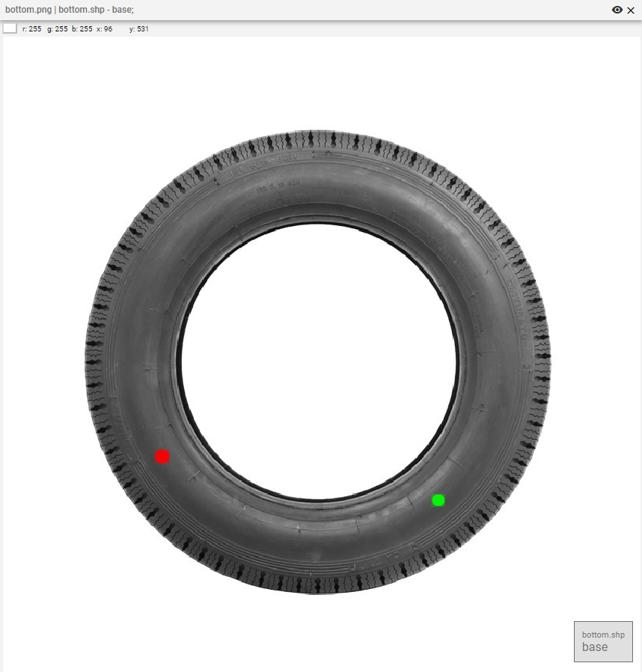Select the red marker point on tire
The image size is (642, 672).
coord(162,456)
